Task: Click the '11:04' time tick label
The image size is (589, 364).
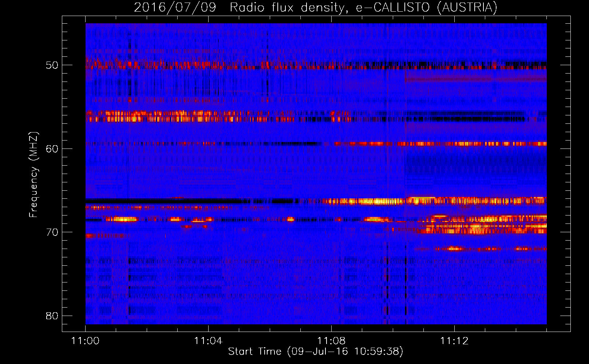Action: 208,341
